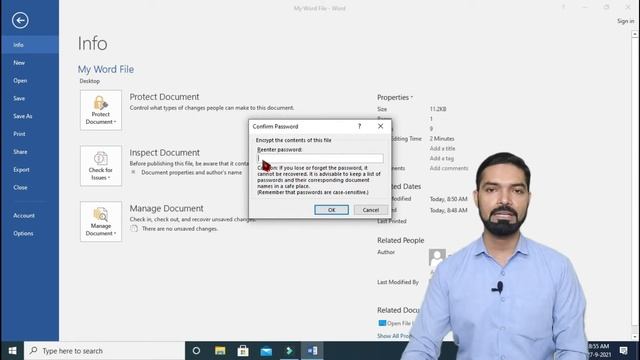Select New in the backstage menu
640x360 pixels.
click(29, 63)
